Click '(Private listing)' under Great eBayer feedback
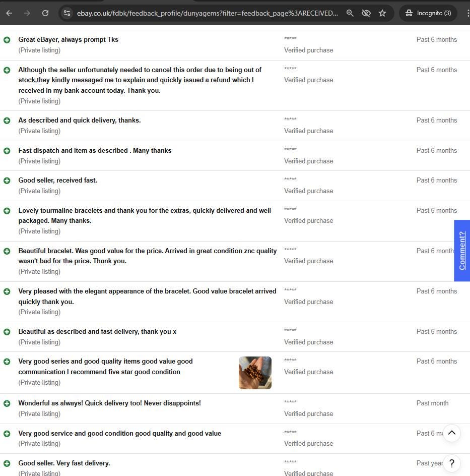470x476 pixels. tap(39, 50)
